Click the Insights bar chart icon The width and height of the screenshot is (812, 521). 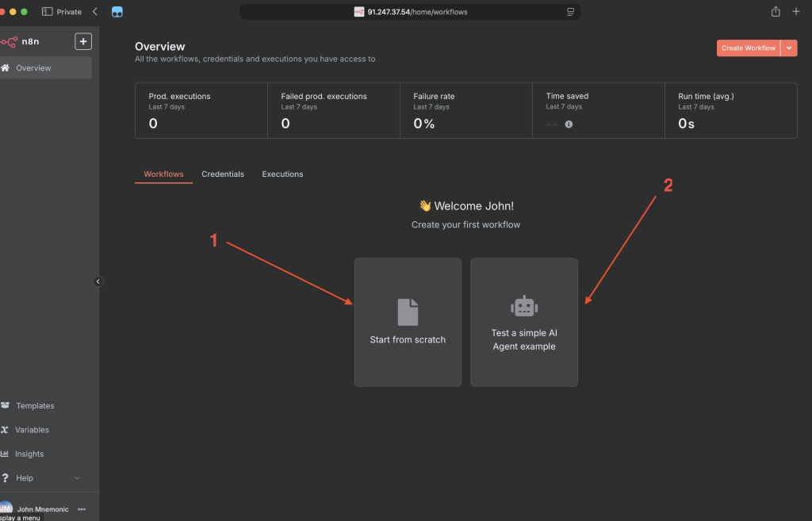5,454
